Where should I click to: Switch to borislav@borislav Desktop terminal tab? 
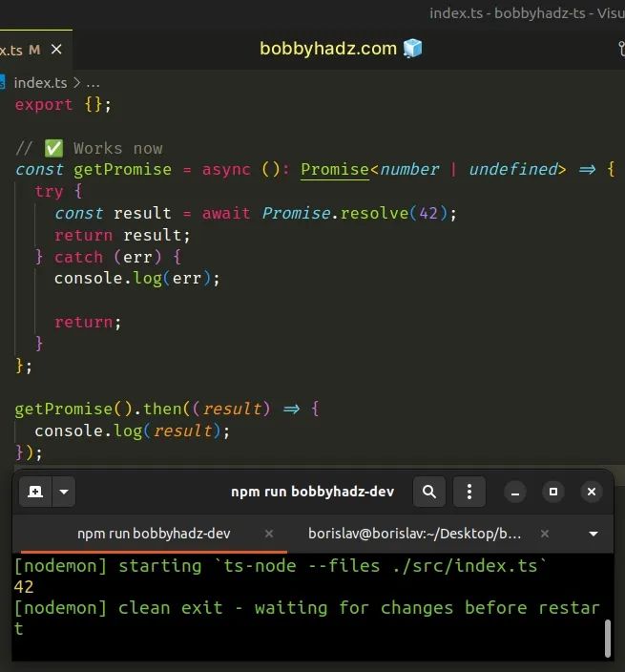coord(415,534)
